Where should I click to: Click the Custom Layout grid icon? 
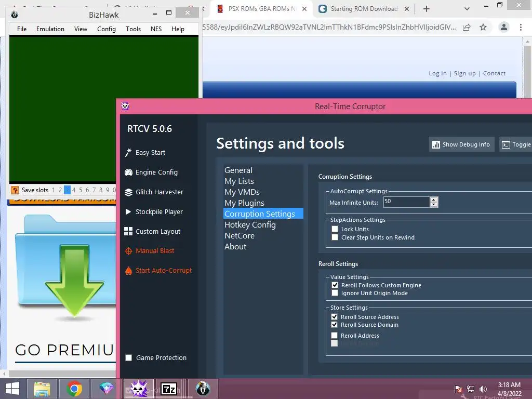pos(128,231)
